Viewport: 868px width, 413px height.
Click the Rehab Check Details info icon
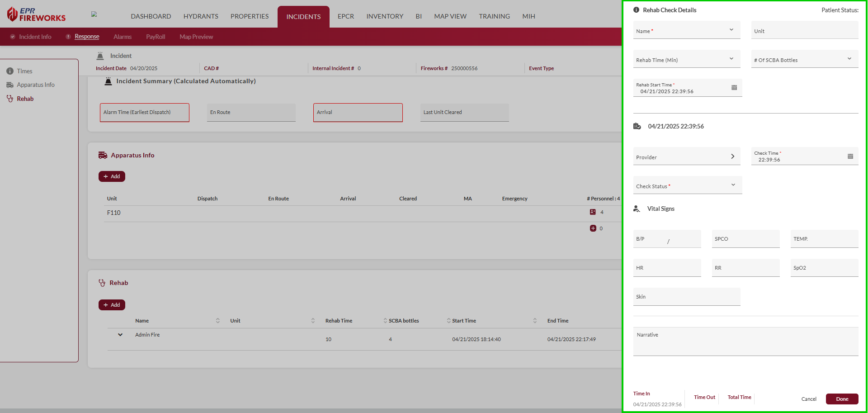click(637, 10)
